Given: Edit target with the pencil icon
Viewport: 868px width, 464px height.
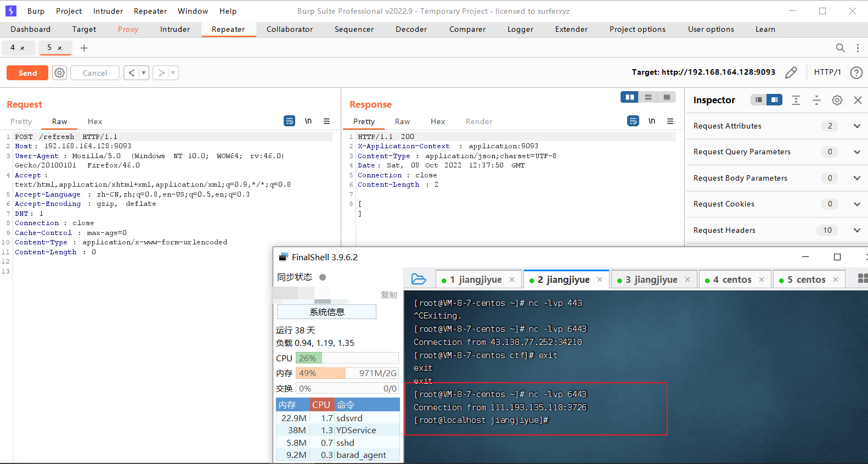Looking at the screenshot, I should 791,72.
